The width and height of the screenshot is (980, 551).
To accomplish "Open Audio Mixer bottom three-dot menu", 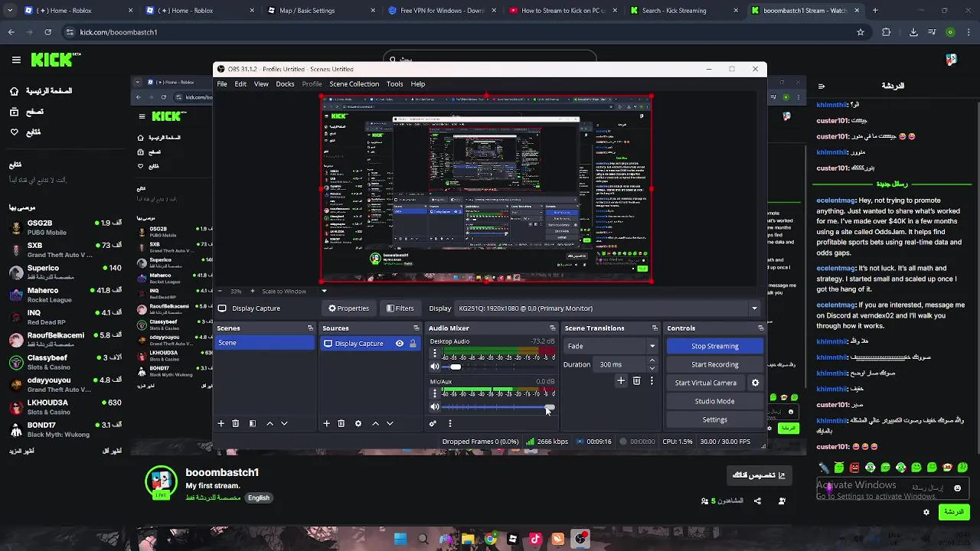I will [449, 423].
